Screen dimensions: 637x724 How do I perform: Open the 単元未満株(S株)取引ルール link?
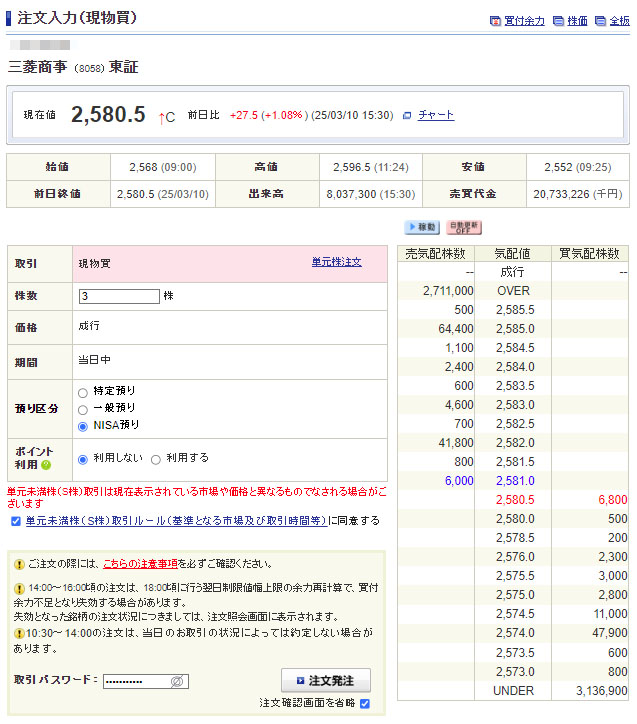[x=175, y=521]
